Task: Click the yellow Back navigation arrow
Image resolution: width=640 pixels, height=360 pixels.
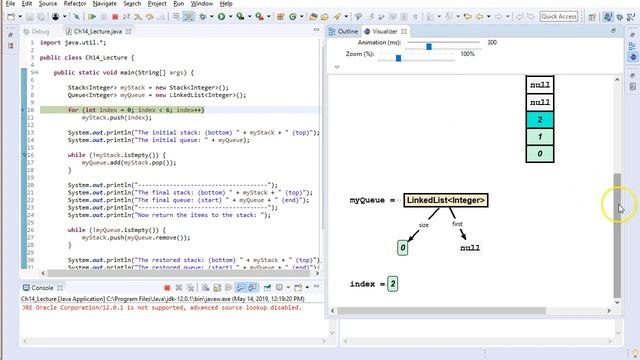Action: point(480,17)
